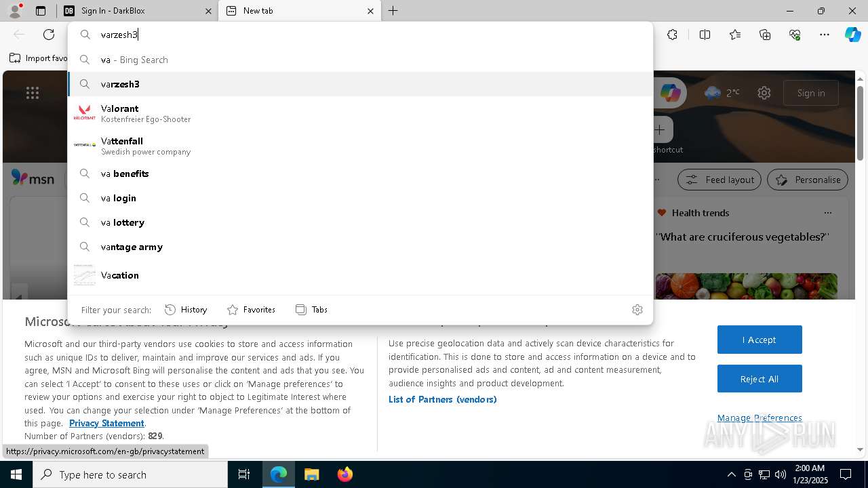Launch Firefox from taskbar

pos(344,474)
